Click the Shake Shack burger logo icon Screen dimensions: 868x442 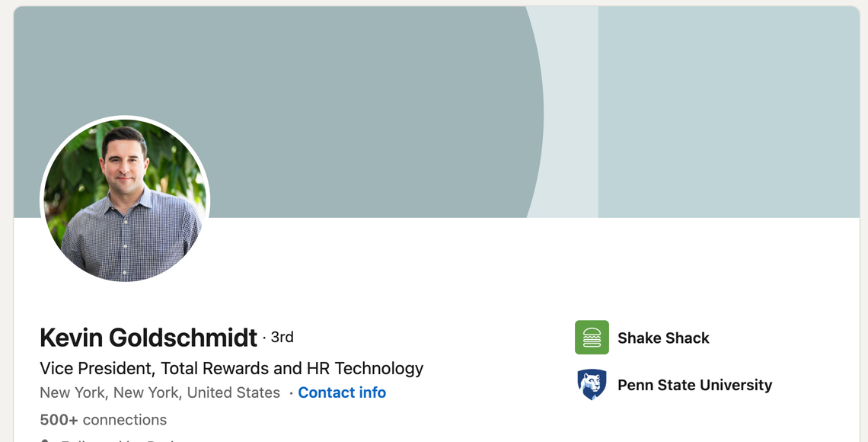pyautogui.click(x=592, y=338)
